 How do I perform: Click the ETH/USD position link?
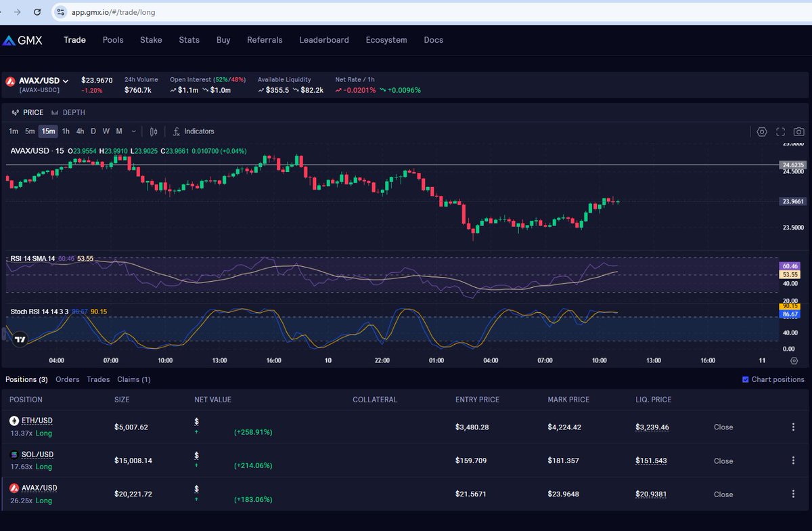[x=37, y=421]
